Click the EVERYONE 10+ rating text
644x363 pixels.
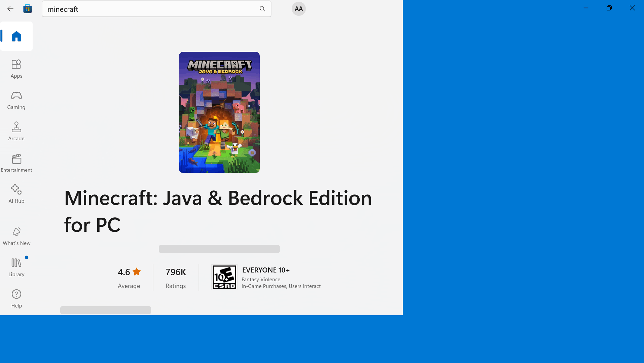[x=266, y=270]
